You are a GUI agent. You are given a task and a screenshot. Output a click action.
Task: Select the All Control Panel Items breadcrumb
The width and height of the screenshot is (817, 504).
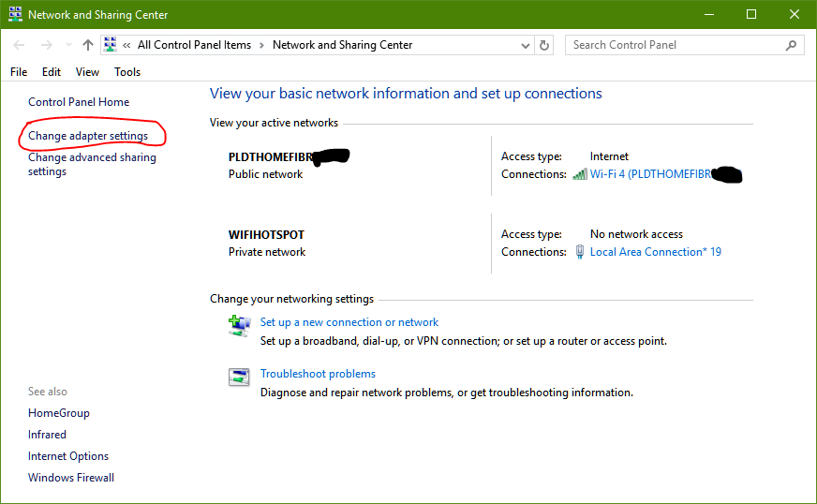[195, 45]
